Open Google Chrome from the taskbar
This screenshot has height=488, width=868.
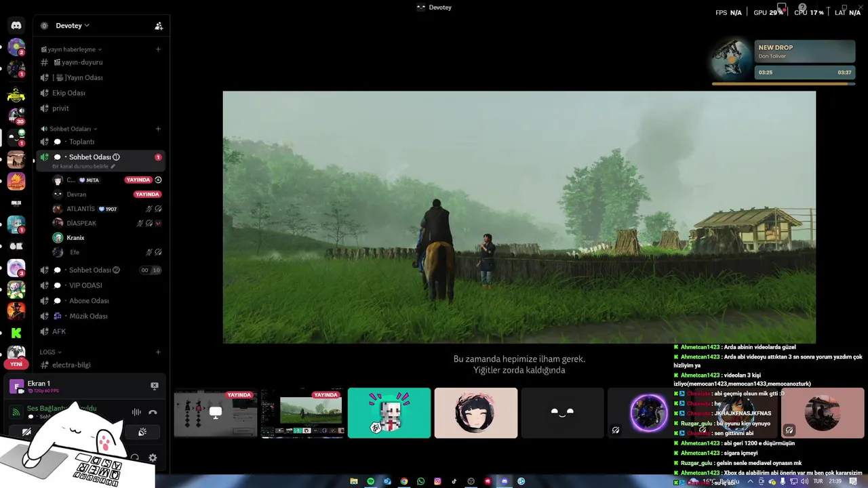(404, 481)
